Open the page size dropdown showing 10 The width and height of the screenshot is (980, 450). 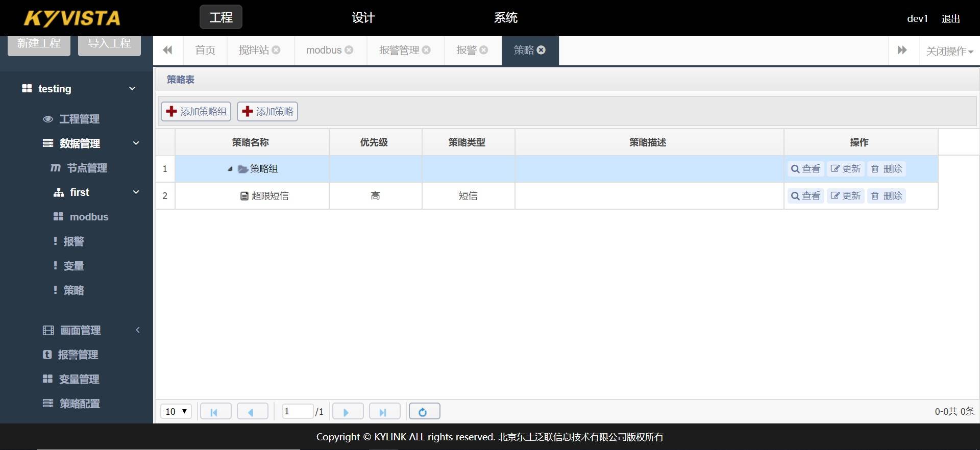pyautogui.click(x=176, y=412)
